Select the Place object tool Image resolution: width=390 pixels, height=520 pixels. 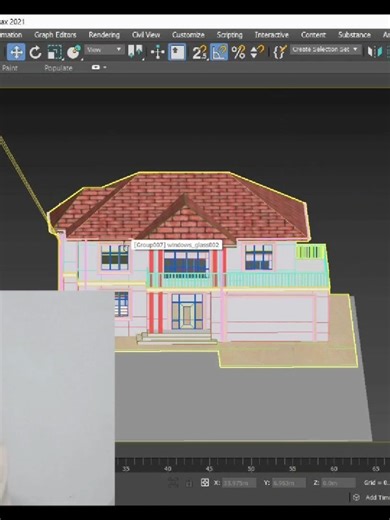pos(74,52)
